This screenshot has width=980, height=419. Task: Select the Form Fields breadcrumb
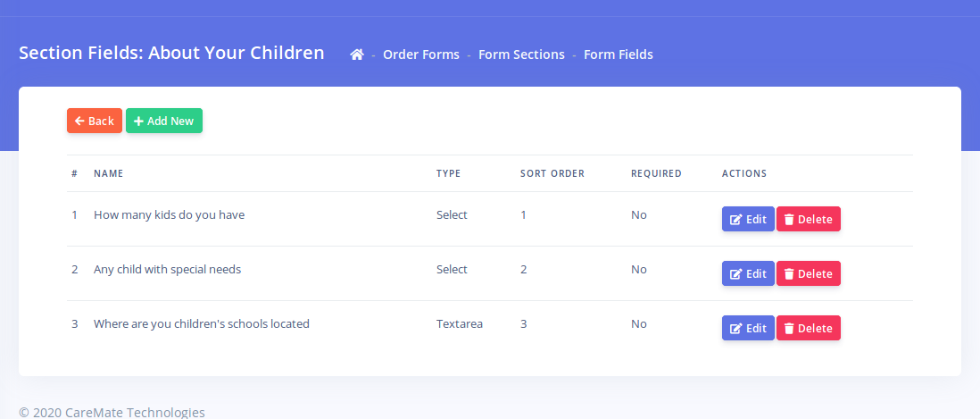point(618,54)
